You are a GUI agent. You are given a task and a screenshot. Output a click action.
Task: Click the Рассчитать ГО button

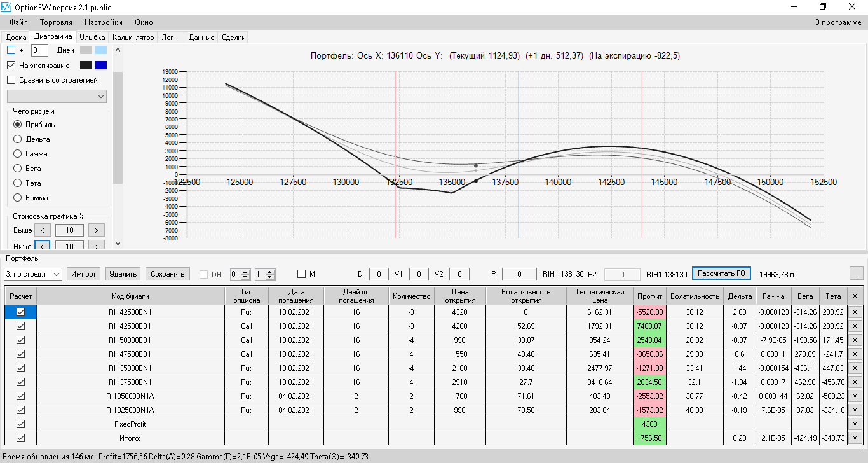pyautogui.click(x=721, y=273)
